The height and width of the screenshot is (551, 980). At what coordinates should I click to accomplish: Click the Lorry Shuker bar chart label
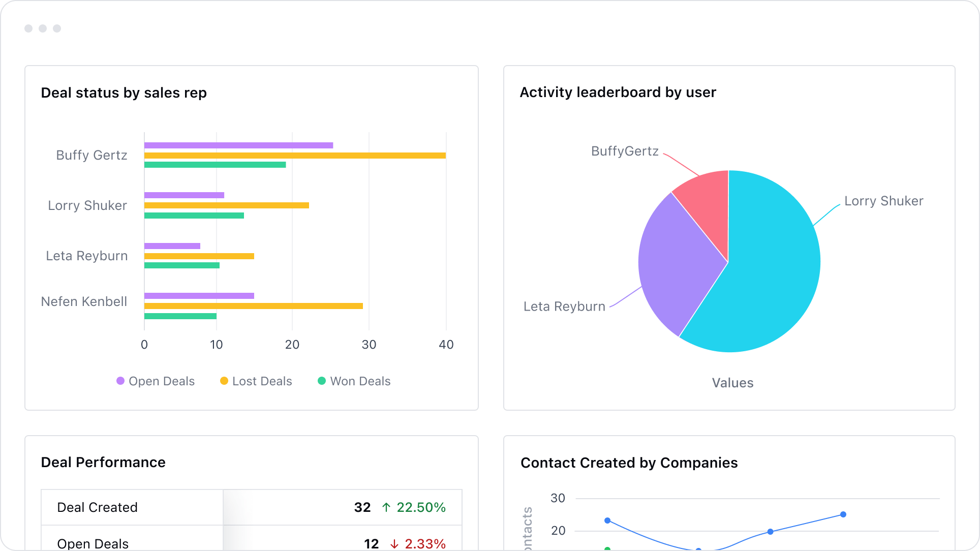coord(87,205)
